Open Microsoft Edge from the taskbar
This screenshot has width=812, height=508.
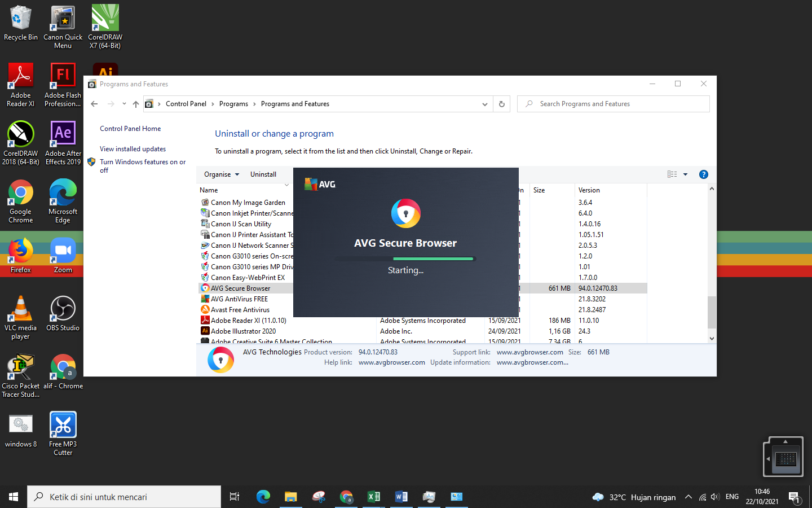pos(263,497)
